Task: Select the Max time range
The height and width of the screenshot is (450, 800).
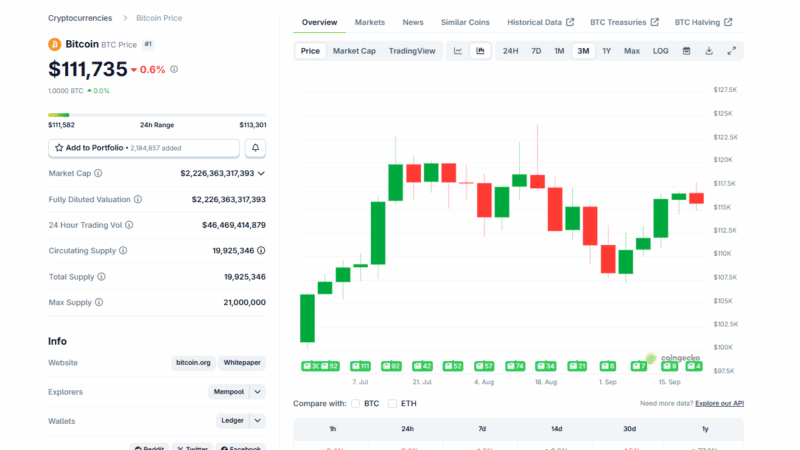Action: pos(632,51)
